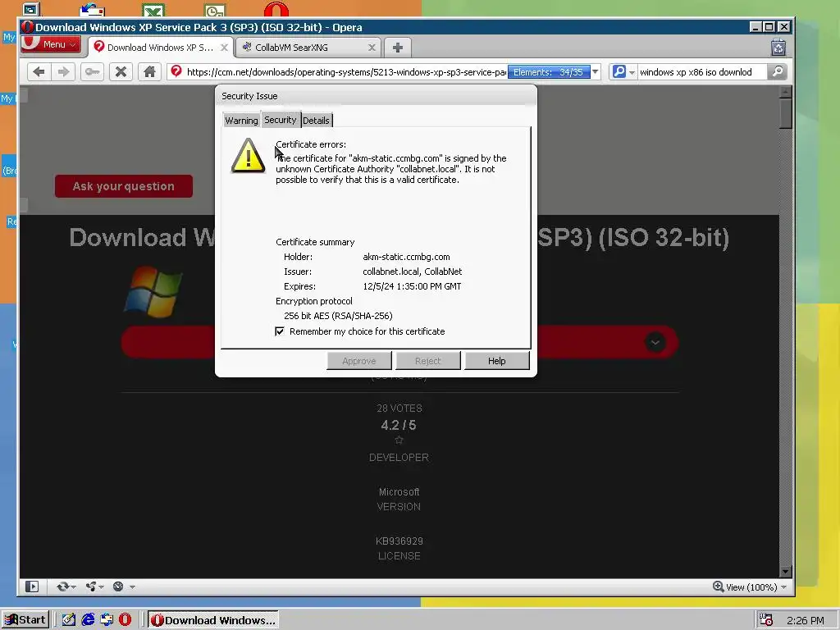Click the Approve button

[x=359, y=361]
